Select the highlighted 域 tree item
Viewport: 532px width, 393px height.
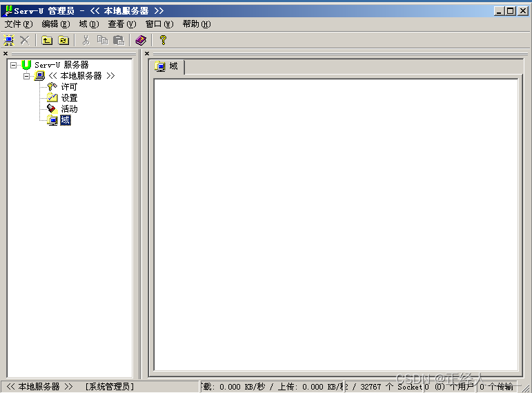pyautogui.click(x=66, y=120)
